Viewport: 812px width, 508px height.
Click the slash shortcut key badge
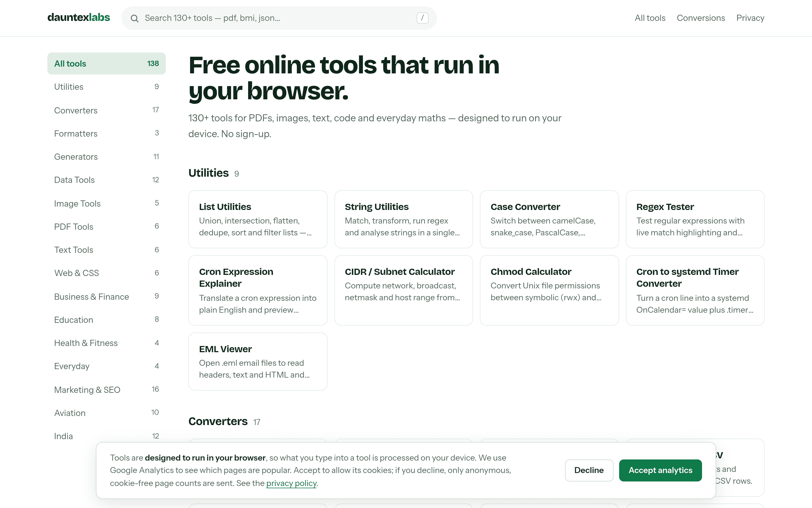422,18
